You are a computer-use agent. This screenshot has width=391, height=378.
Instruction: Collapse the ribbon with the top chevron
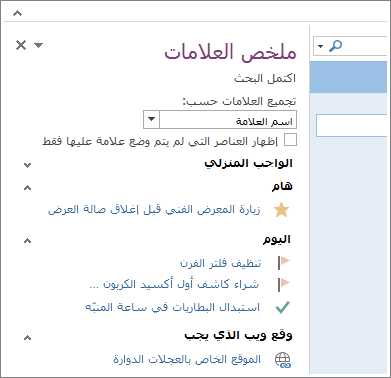coord(17,13)
